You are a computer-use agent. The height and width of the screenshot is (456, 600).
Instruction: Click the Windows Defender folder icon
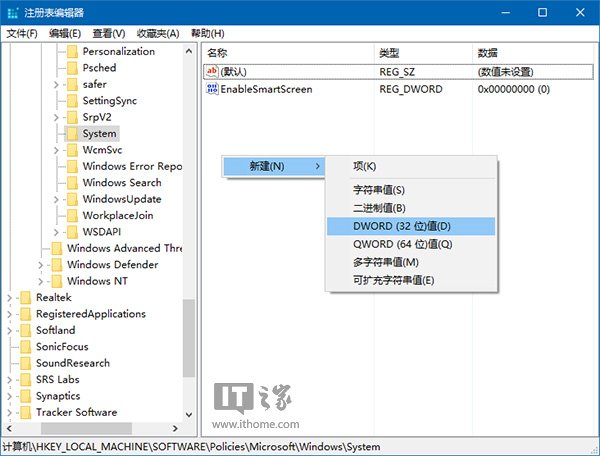(x=57, y=265)
